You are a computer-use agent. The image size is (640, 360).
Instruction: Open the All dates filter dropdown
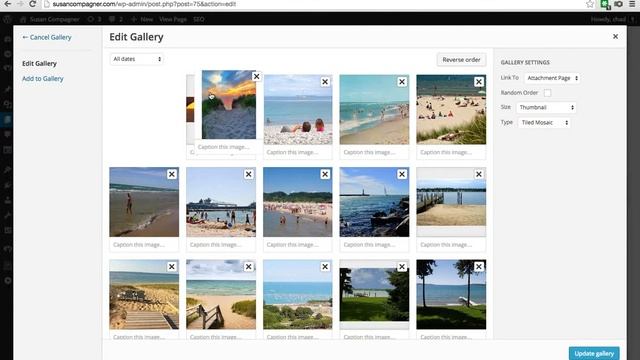click(x=136, y=59)
